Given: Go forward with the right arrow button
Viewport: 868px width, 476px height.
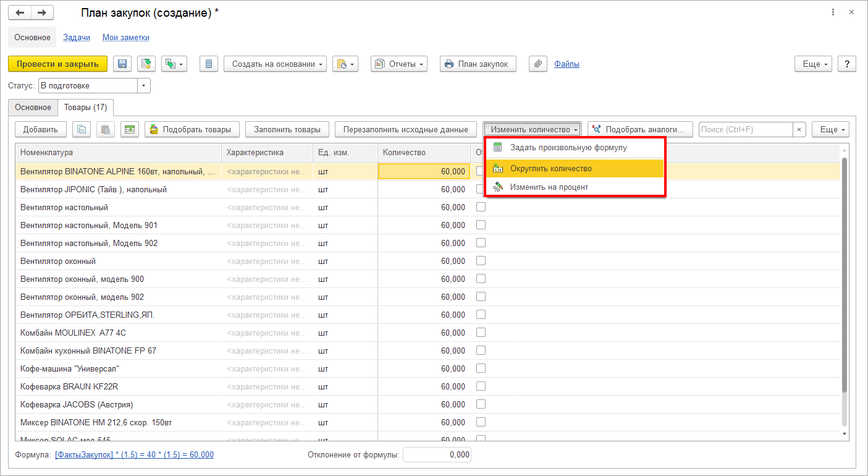Looking at the screenshot, I should (x=42, y=12).
